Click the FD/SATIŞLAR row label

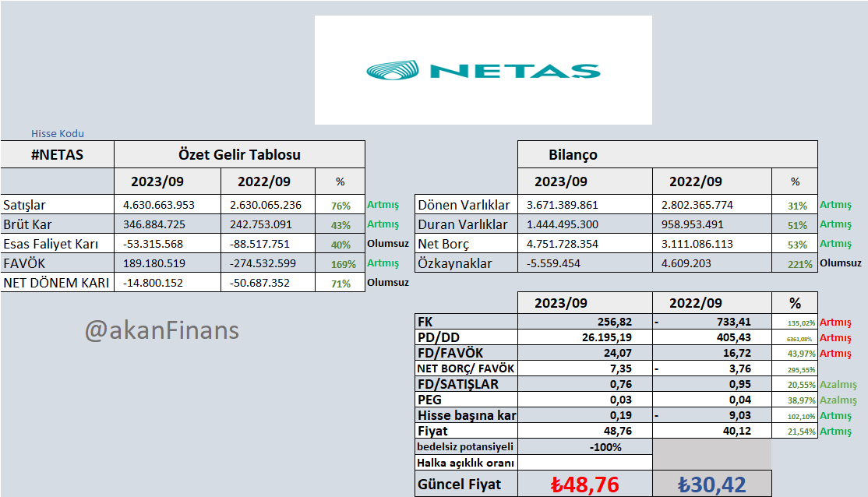click(466, 384)
